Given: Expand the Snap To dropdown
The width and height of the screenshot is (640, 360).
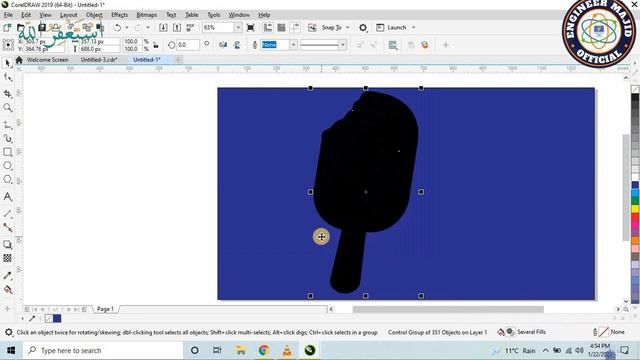Looking at the screenshot, I should [347, 27].
